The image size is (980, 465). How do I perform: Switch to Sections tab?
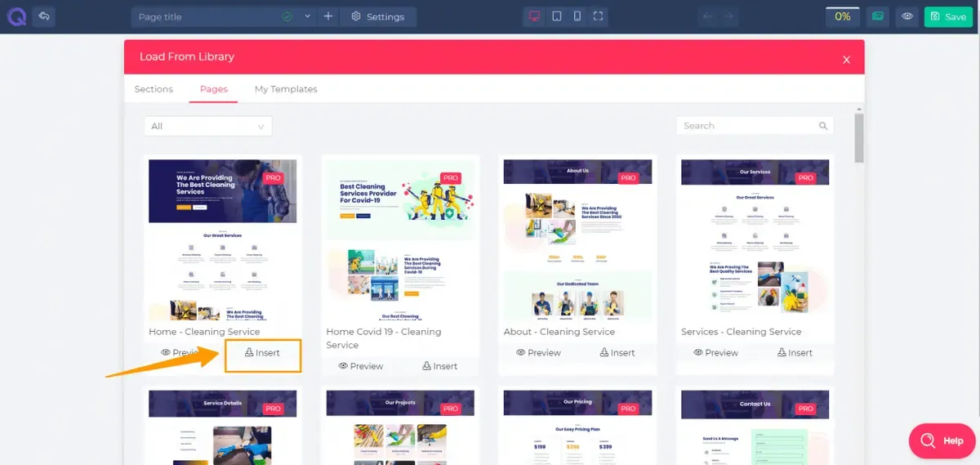[x=154, y=89]
